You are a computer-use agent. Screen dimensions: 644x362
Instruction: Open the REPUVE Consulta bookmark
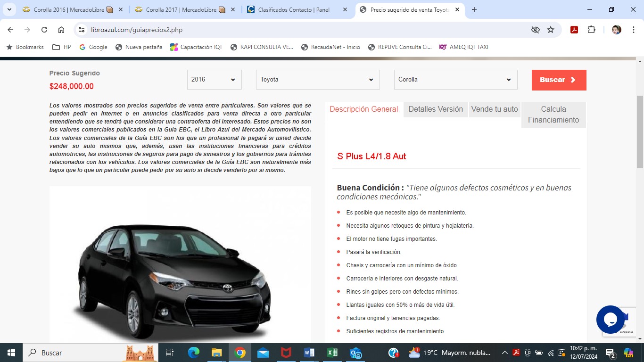click(400, 47)
